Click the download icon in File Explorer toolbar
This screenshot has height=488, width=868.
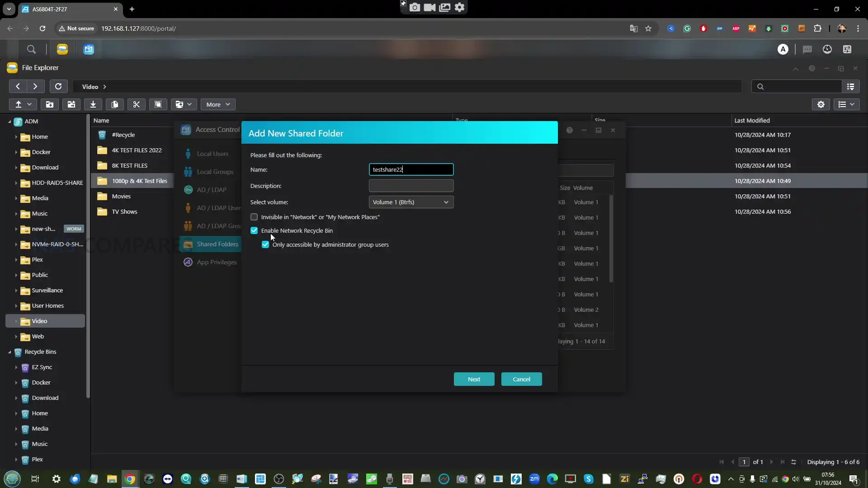pos(93,104)
